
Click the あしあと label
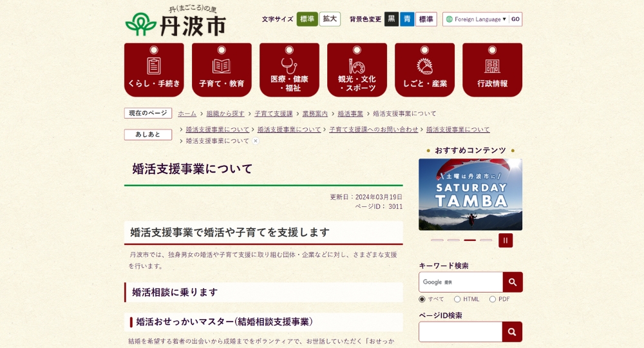pos(148,134)
